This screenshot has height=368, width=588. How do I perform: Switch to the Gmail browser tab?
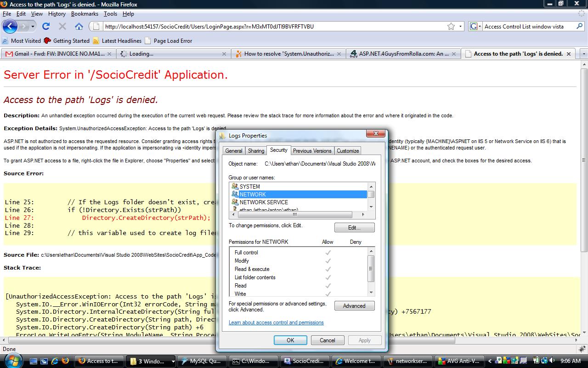pos(58,54)
